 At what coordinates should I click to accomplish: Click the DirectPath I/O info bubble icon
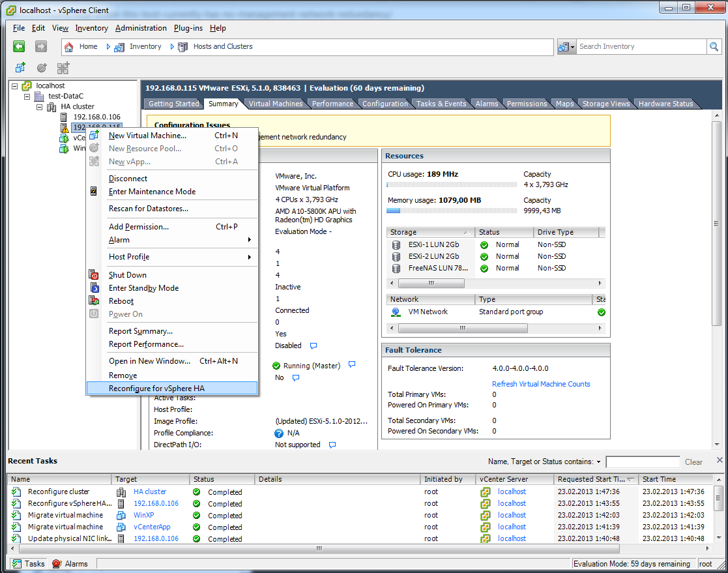click(x=332, y=445)
